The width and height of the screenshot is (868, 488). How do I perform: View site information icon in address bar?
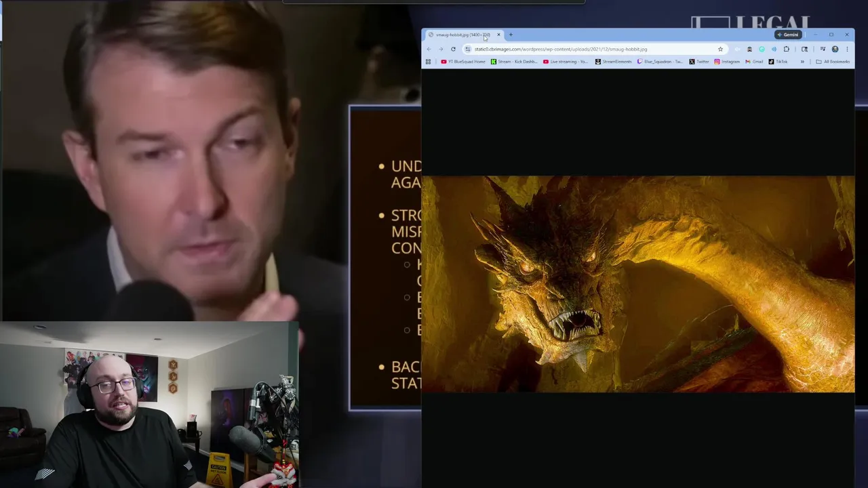[x=467, y=49]
